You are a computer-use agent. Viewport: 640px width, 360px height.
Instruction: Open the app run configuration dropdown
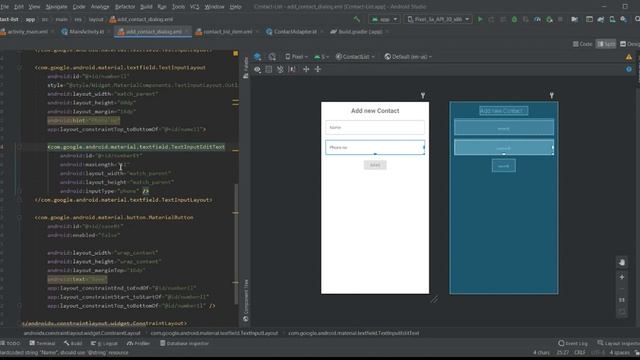[x=384, y=19]
